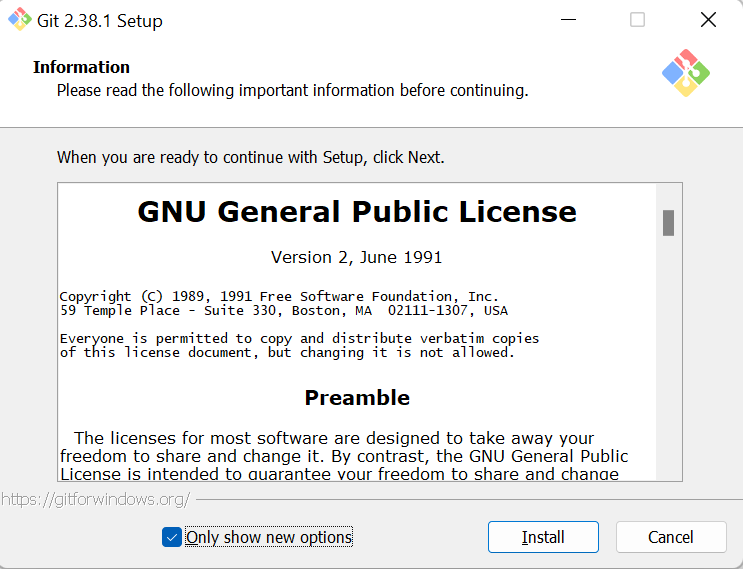Click the Version 2, June 1991 line

tap(357, 257)
